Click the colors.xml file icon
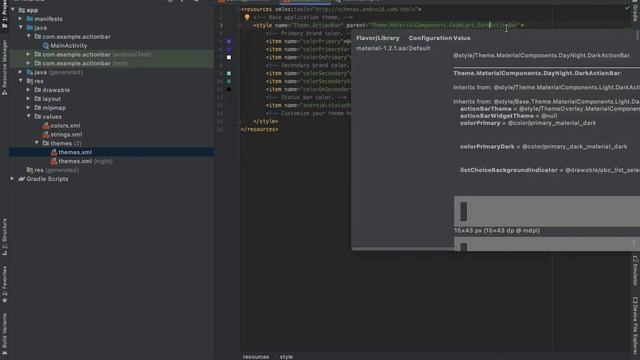The width and height of the screenshot is (640, 360). pos(46,126)
